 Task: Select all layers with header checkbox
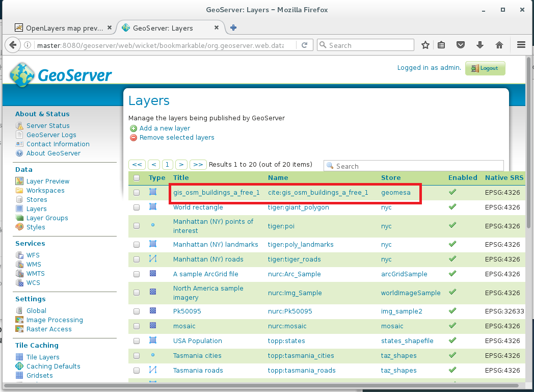pyautogui.click(x=137, y=178)
